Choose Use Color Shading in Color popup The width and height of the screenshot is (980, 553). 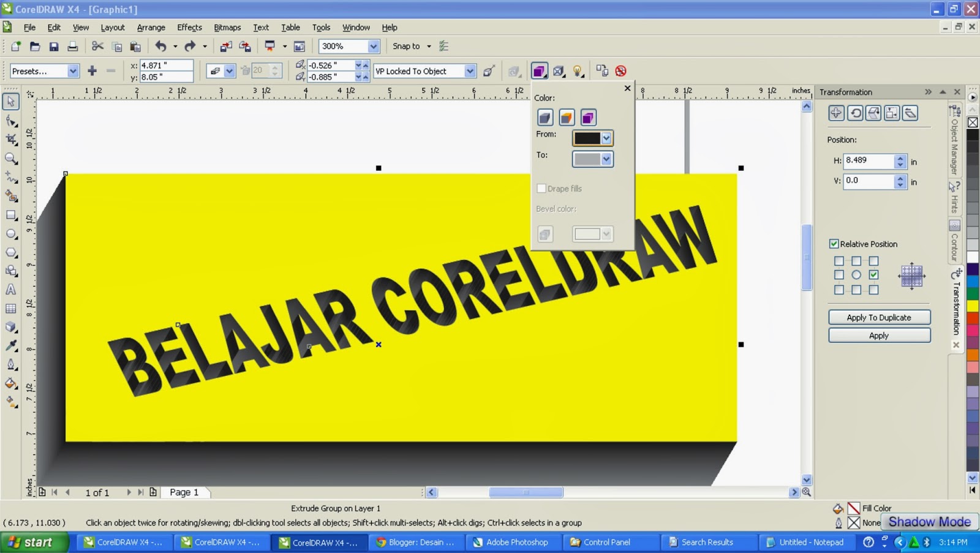click(x=588, y=117)
